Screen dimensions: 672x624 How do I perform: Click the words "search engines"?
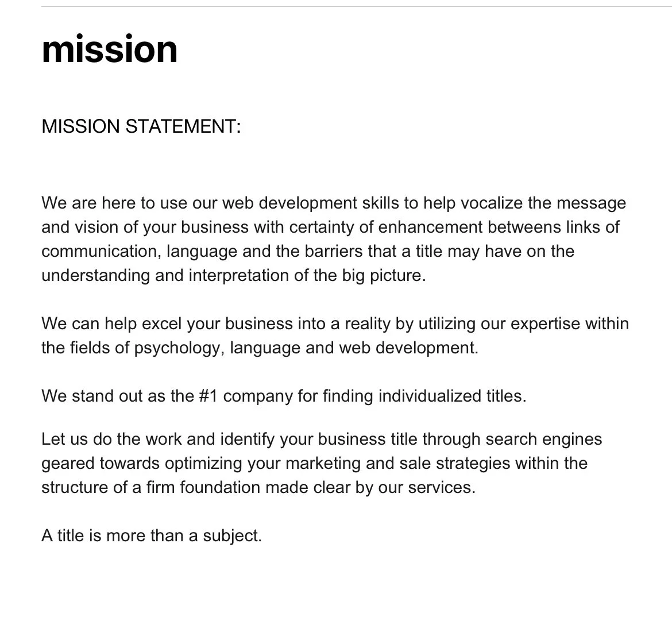[544, 440]
